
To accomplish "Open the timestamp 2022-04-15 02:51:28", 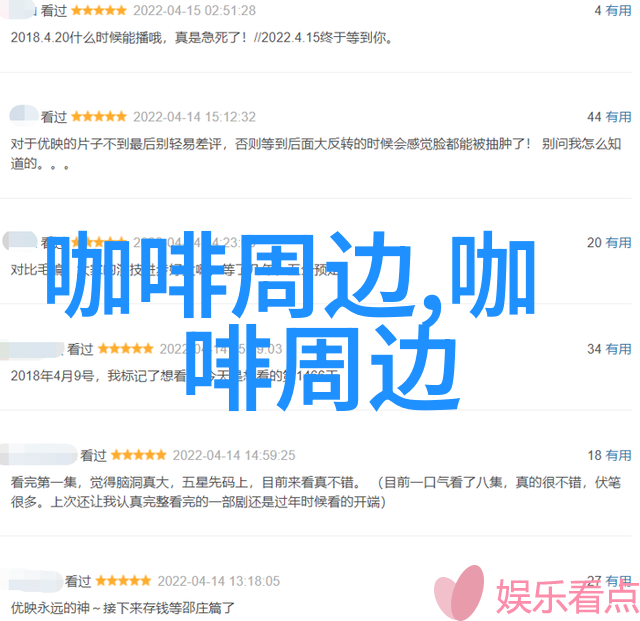I will tap(195, 11).
